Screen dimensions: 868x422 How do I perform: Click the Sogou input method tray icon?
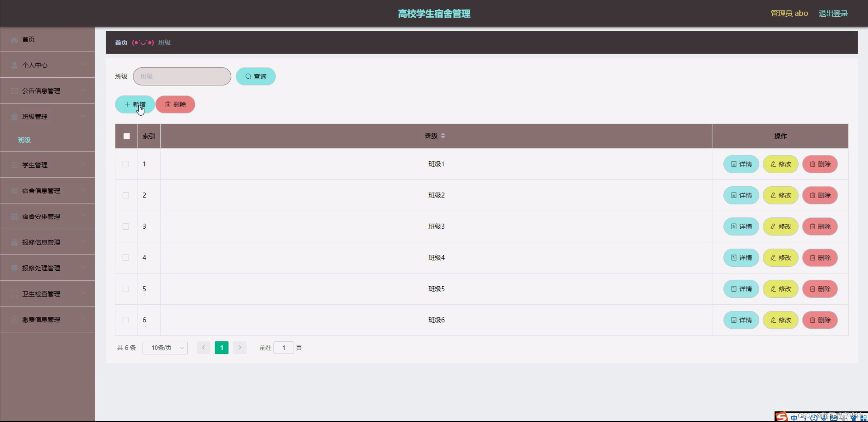(x=782, y=417)
